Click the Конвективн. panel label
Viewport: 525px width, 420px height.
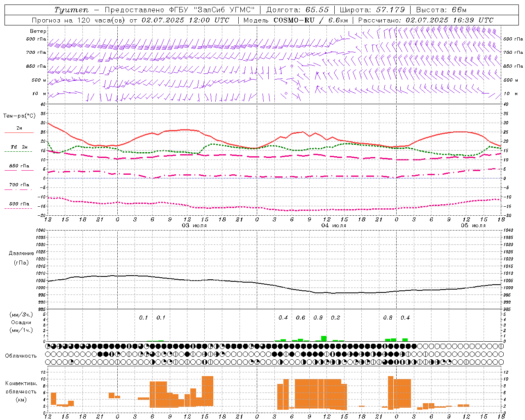pos(21,383)
